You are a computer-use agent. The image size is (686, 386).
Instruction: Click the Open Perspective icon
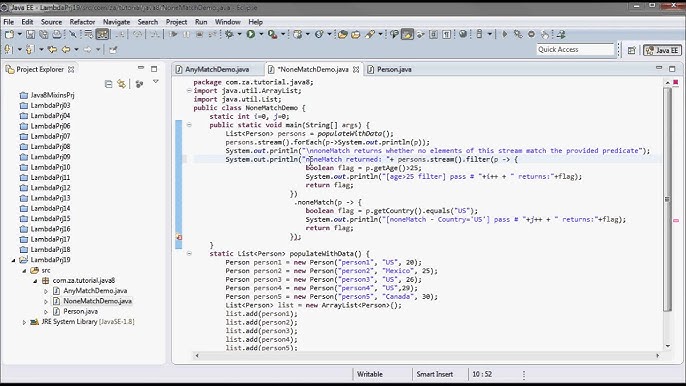[x=632, y=50]
